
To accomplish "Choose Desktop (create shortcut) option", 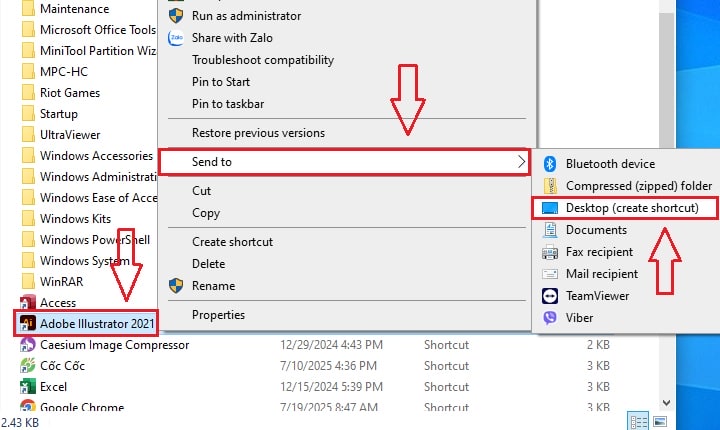I will coord(624,208).
